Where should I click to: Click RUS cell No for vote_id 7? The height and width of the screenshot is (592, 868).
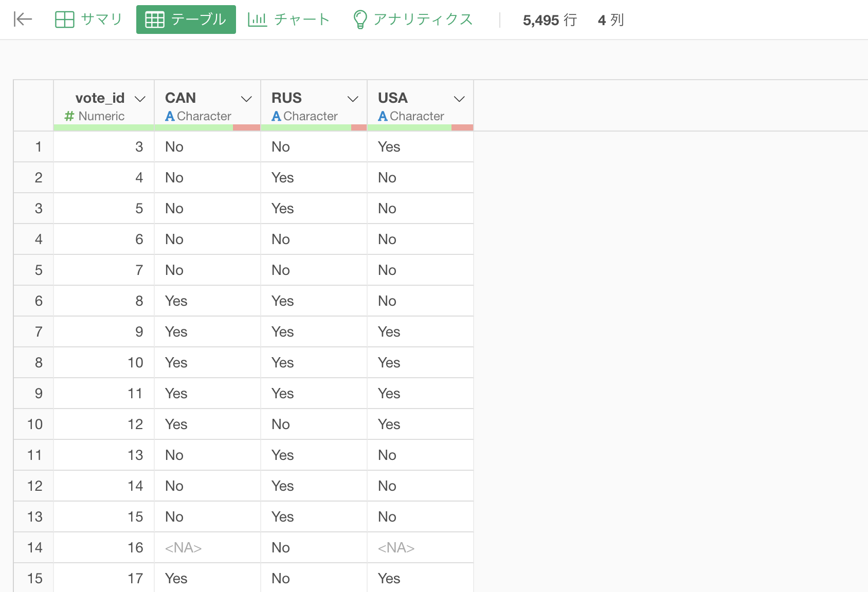[x=314, y=270]
